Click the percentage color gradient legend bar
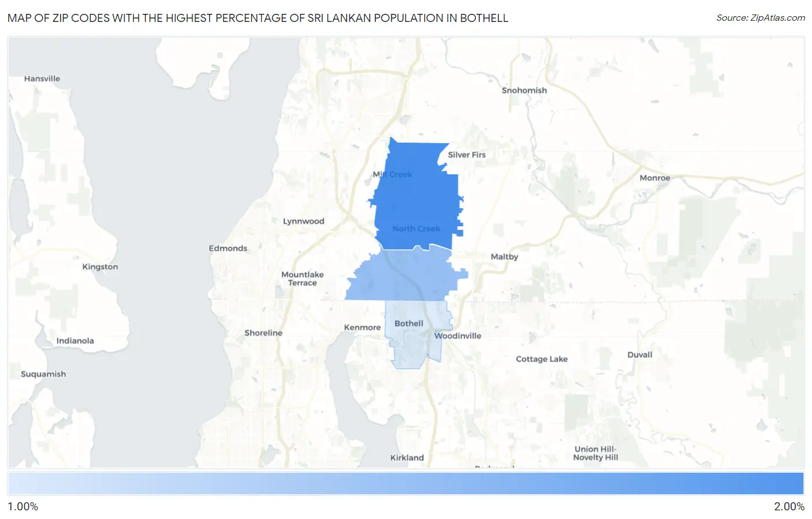 (405, 484)
